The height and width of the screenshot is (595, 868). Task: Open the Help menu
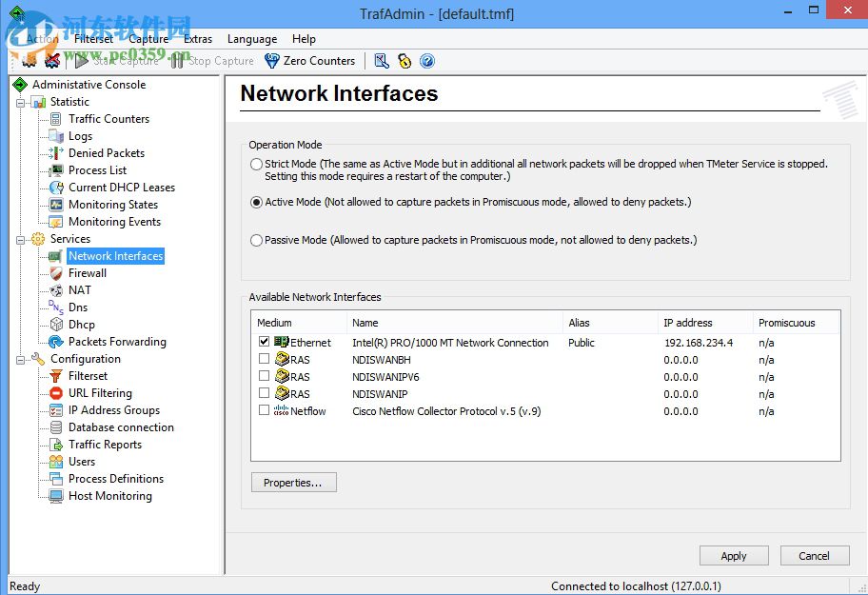(x=304, y=39)
